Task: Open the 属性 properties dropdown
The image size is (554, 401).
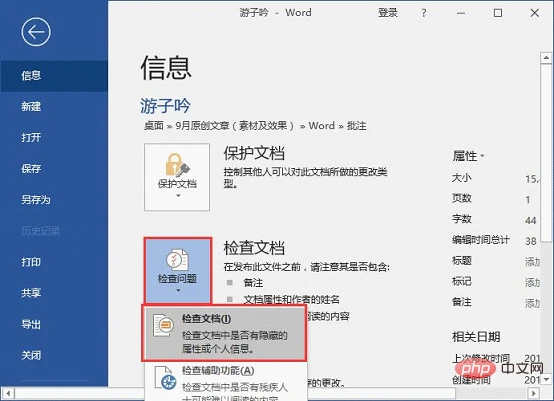Action: 468,156
